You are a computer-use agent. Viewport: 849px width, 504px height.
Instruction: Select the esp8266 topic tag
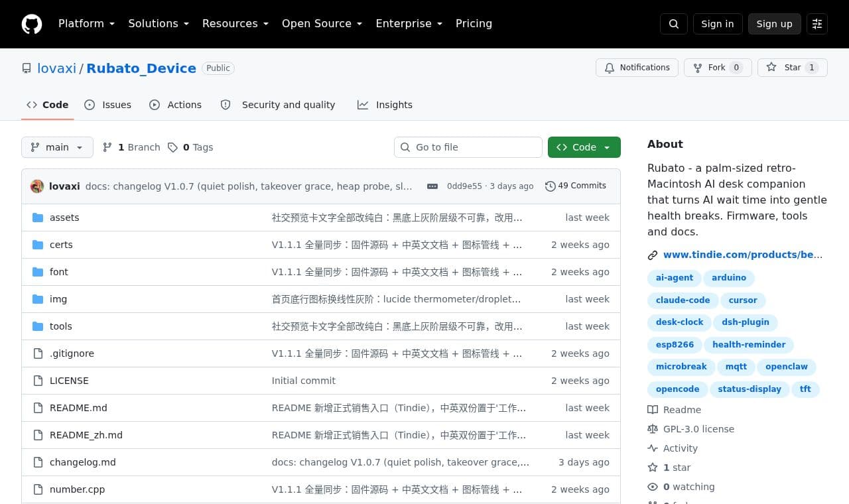(x=675, y=345)
